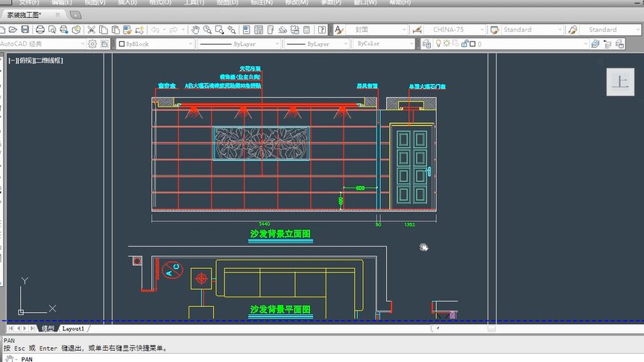Image resolution: width=644 pixels, height=362 pixels.
Task: Expand the ByBlock color dropdown
Action: pyautogui.click(x=155, y=43)
